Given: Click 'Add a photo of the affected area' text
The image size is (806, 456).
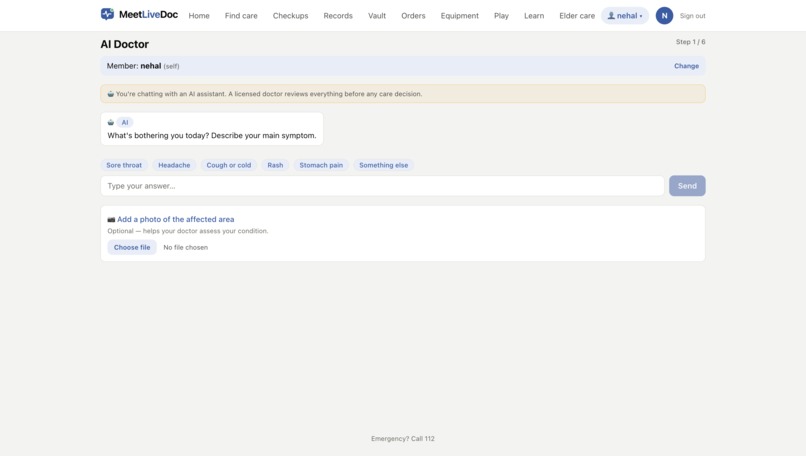Looking at the screenshot, I should [x=175, y=219].
